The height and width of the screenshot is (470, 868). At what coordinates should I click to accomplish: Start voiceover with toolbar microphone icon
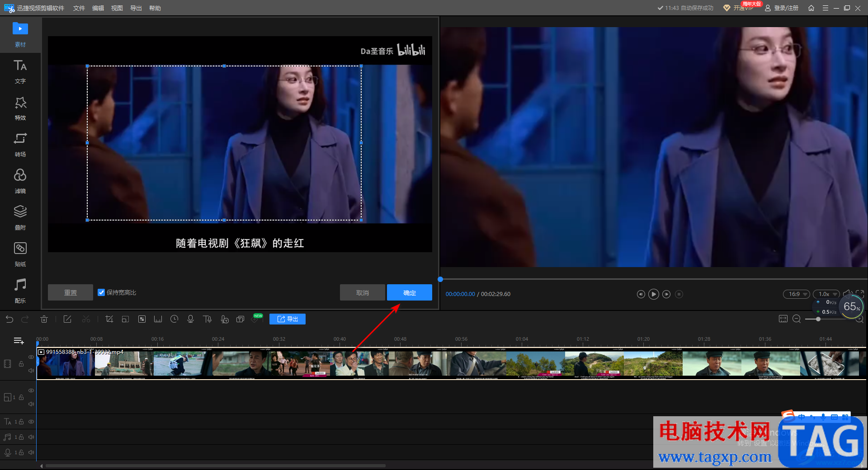pos(190,319)
